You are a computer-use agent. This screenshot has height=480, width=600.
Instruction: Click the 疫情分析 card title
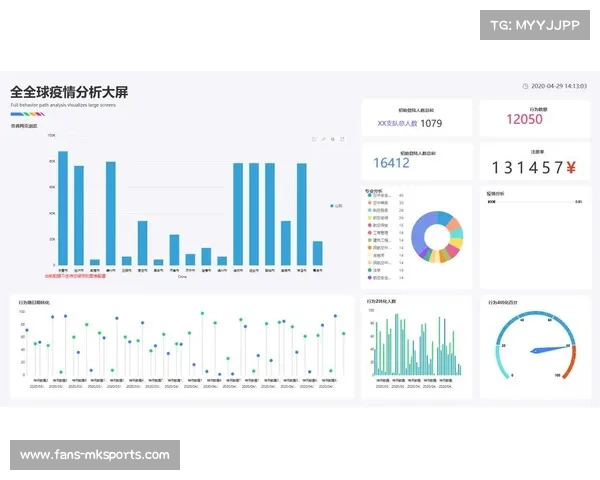coord(496,194)
